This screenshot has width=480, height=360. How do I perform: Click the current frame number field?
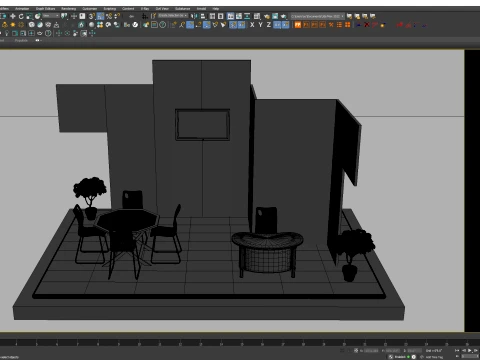click(469, 356)
